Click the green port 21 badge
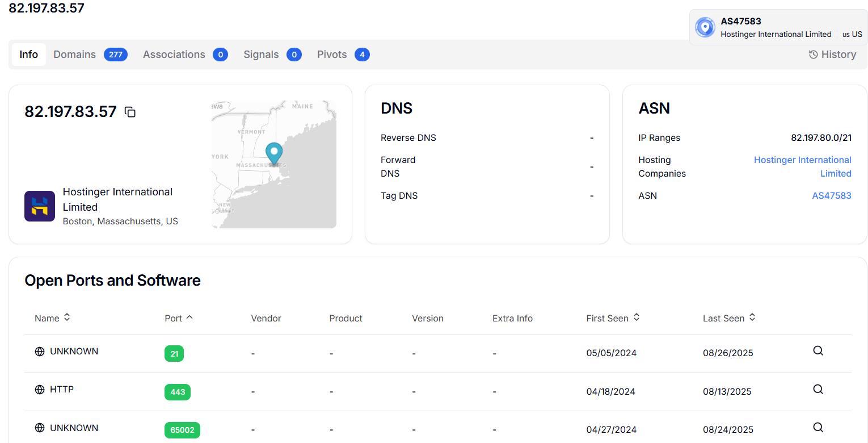 pyautogui.click(x=174, y=354)
